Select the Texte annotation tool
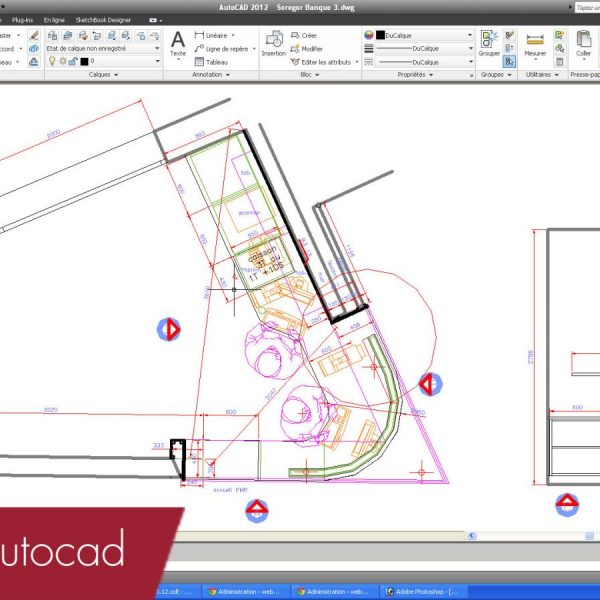This screenshot has height=600, width=600. coord(178,44)
